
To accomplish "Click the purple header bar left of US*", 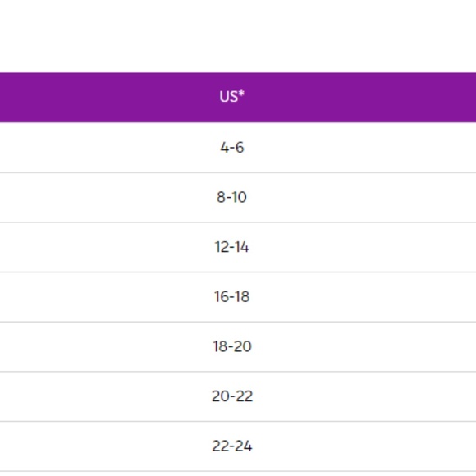I will (x=106, y=97).
